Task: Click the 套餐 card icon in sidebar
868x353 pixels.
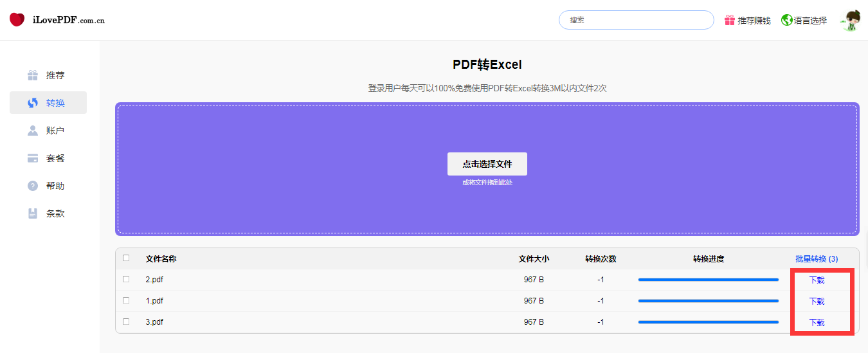Action: click(x=33, y=158)
